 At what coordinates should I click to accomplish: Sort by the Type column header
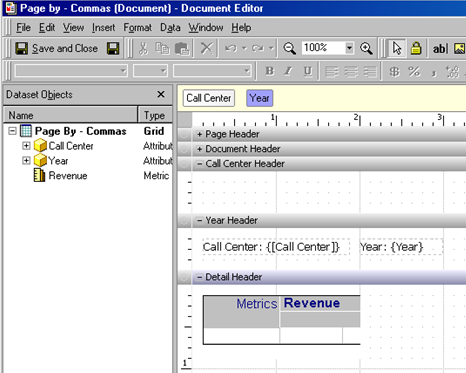click(155, 115)
